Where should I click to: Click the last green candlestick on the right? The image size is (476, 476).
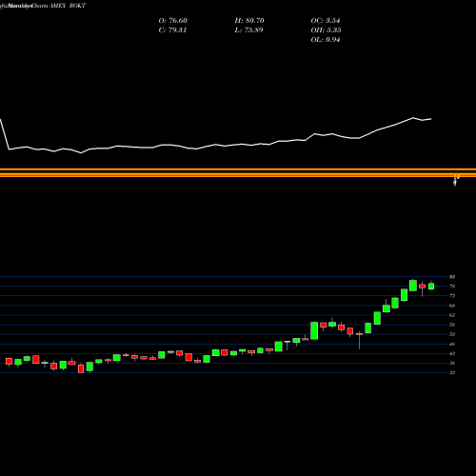point(431,286)
